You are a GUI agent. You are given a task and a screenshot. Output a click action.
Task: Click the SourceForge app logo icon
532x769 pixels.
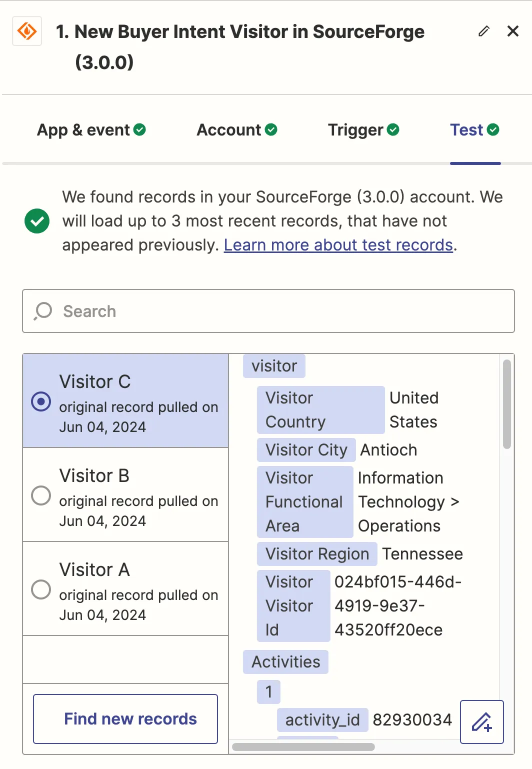27,31
